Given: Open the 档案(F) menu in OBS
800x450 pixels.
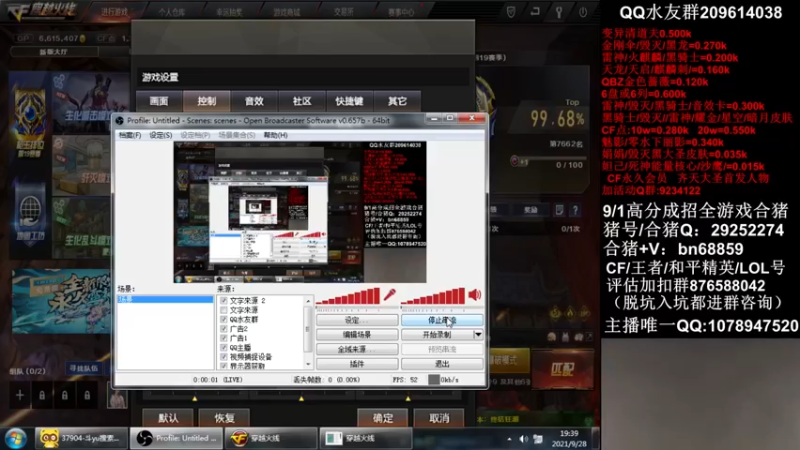Looking at the screenshot, I should [x=130, y=135].
